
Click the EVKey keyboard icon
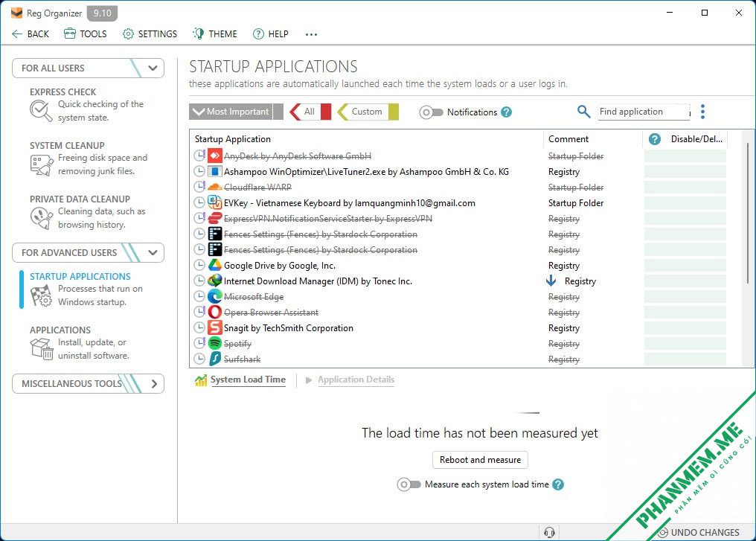click(214, 202)
